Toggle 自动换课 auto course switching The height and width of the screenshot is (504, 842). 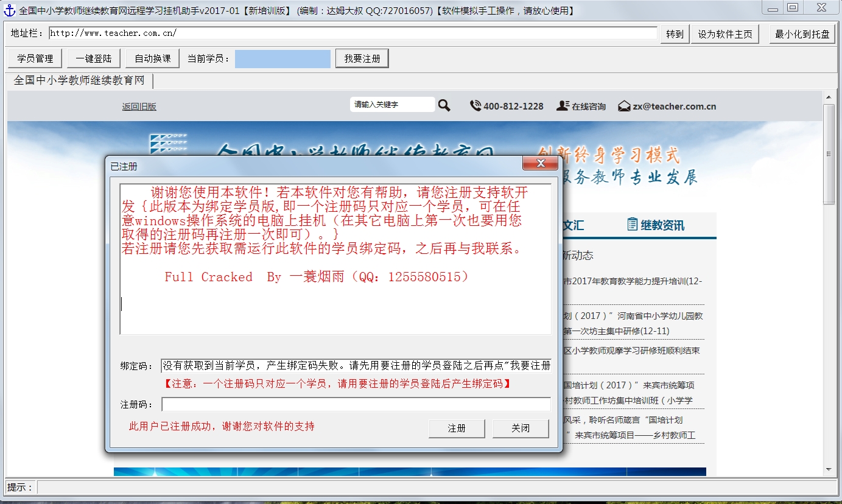[153, 59]
